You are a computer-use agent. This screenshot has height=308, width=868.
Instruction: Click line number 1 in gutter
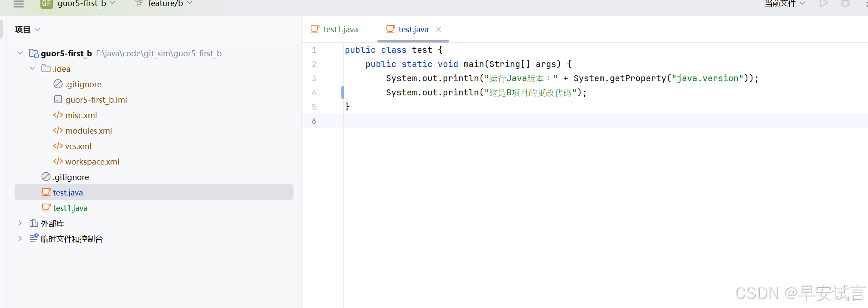(314, 50)
